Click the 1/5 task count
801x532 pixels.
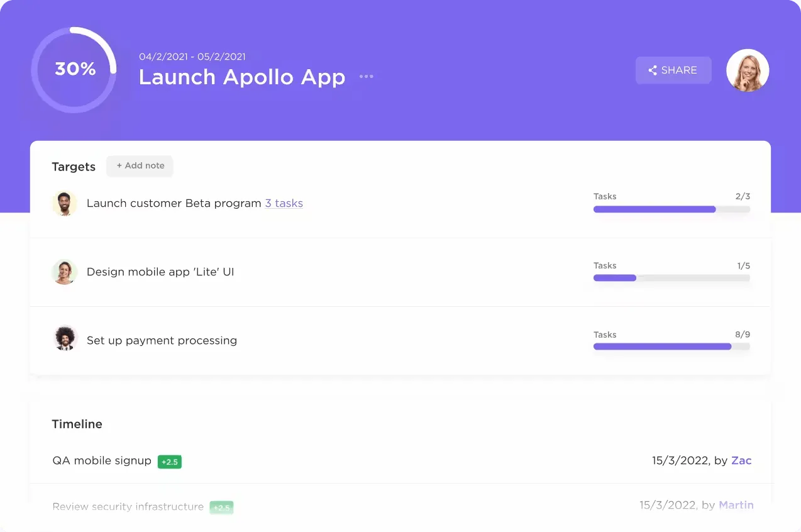pyautogui.click(x=744, y=265)
